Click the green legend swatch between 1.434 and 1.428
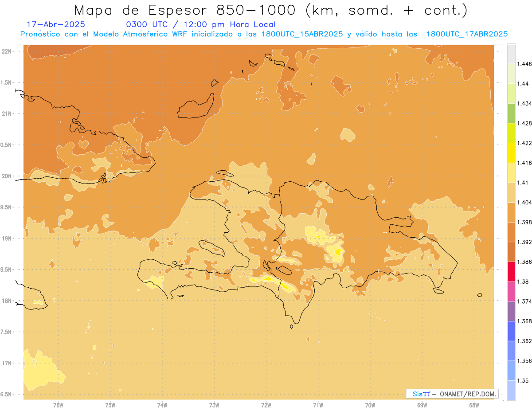Viewport: 532px width, 411px height. [x=511, y=113]
